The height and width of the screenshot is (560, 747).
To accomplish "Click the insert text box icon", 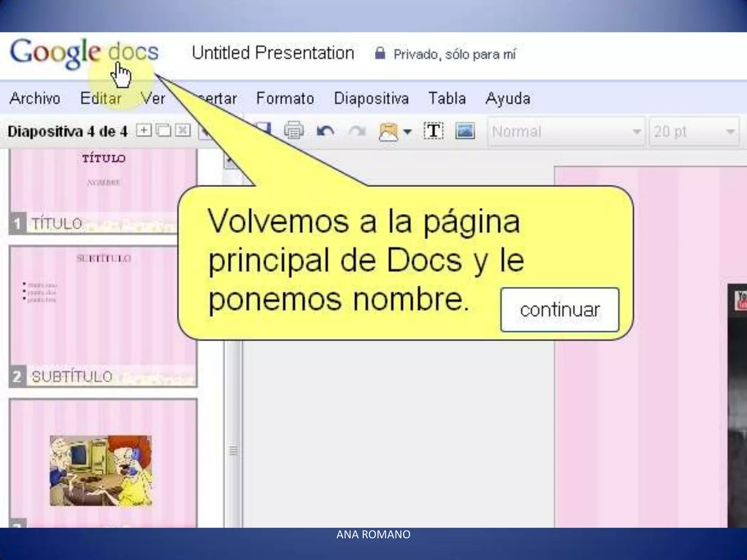I will point(433,131).
